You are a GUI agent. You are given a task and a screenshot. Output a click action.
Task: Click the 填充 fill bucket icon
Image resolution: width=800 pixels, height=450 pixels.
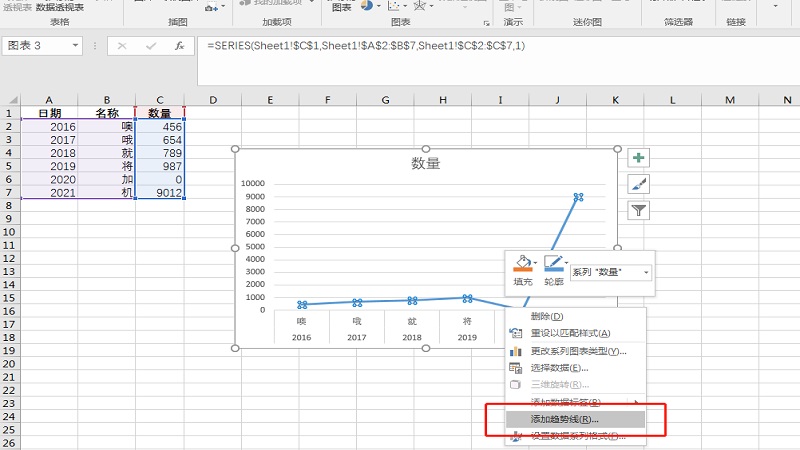(x=521, y=265)
